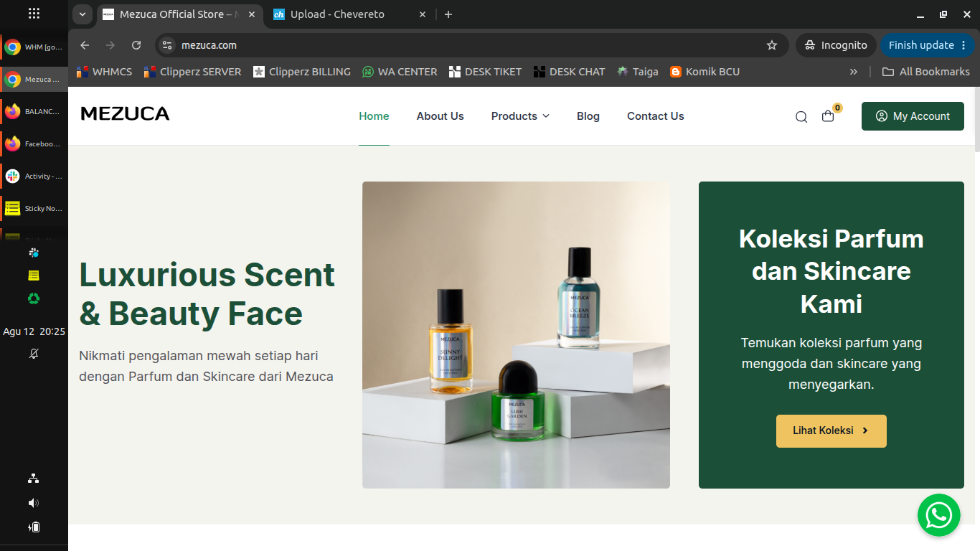Viewport: 980px width, 551px height.
Task: Select the Mezuca Official Store tab
Action: (x=179, y=14)
